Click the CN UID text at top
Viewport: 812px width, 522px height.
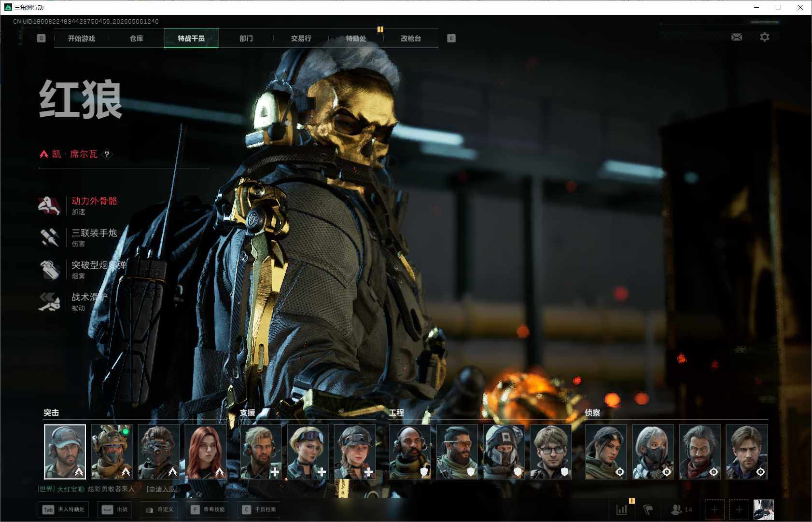[86, 21]
